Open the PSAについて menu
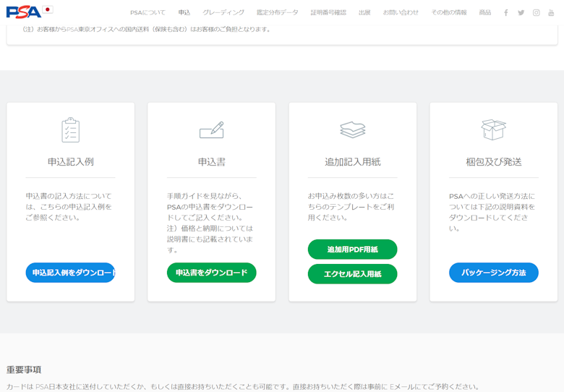 click(x=148, y=12)
